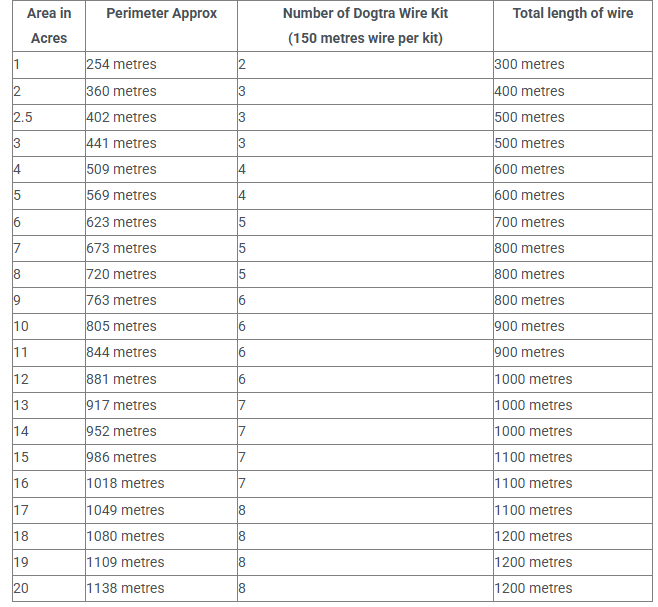The width and height of the screenshot is (658, 607).
Task: Select the 763 metres perimeter cell
Action: 122,300
